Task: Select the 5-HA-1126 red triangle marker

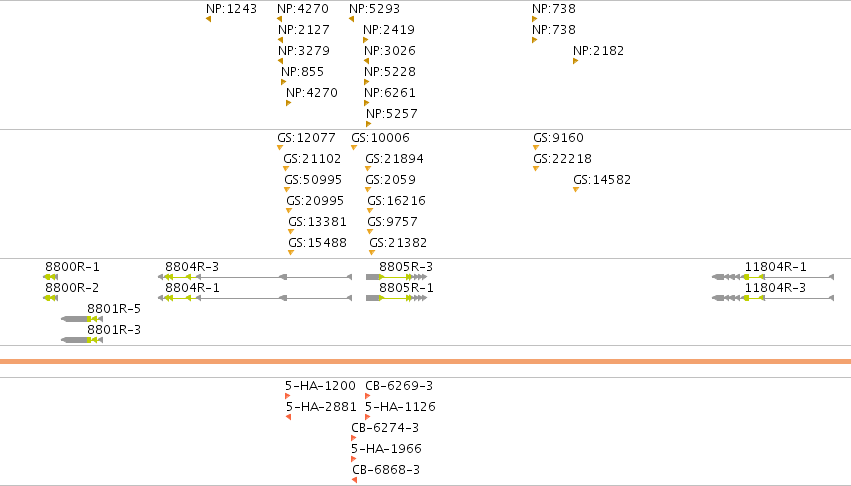Action: 367,417
